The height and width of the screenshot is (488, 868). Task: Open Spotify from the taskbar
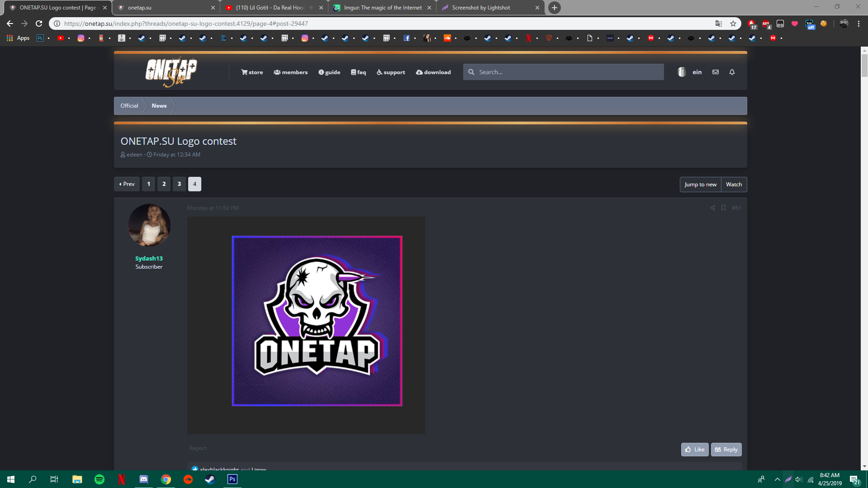click(x=100, y=479)
